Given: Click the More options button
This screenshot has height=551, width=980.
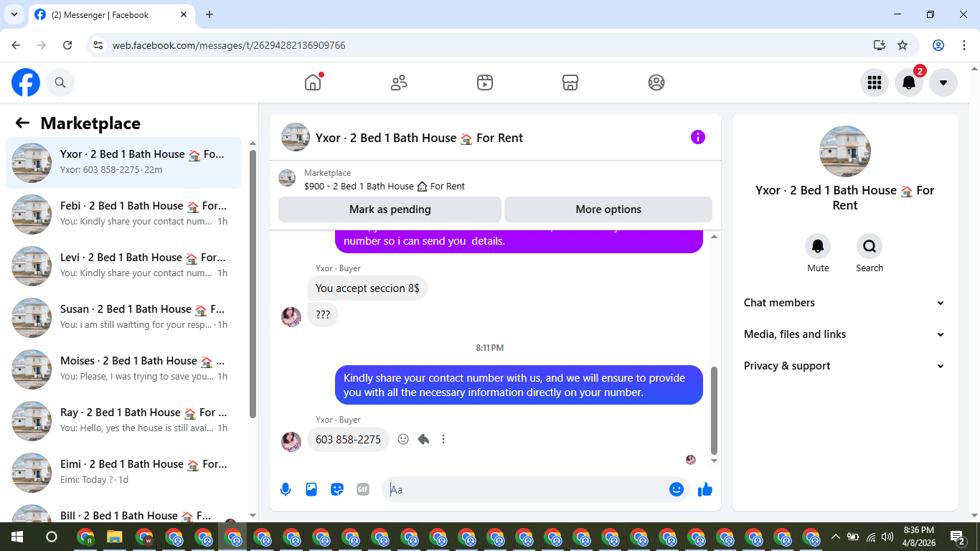Looking at the screenshot, I should click(608, 209).
